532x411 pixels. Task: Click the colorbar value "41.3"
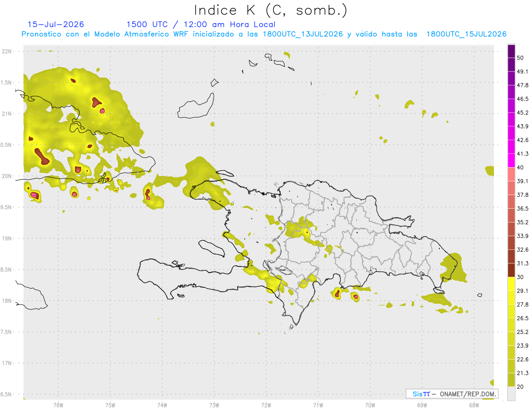click(523, 154)
